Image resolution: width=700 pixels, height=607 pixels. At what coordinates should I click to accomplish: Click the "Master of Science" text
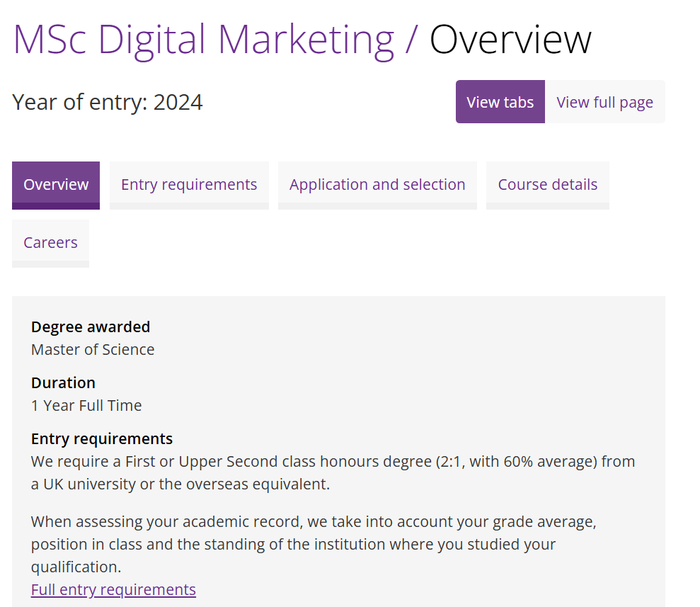click(x=93, y=350)
